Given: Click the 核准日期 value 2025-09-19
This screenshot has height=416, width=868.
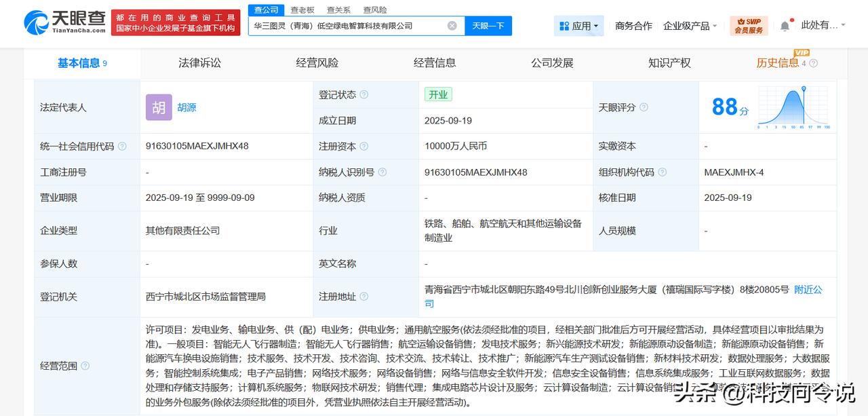Looking at the screenshot, I should (x=728, y=197).
